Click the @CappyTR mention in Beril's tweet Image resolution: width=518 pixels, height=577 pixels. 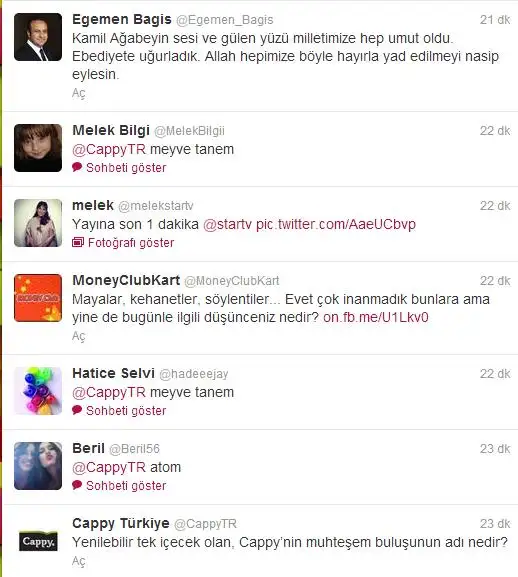(x=109, y=467)
